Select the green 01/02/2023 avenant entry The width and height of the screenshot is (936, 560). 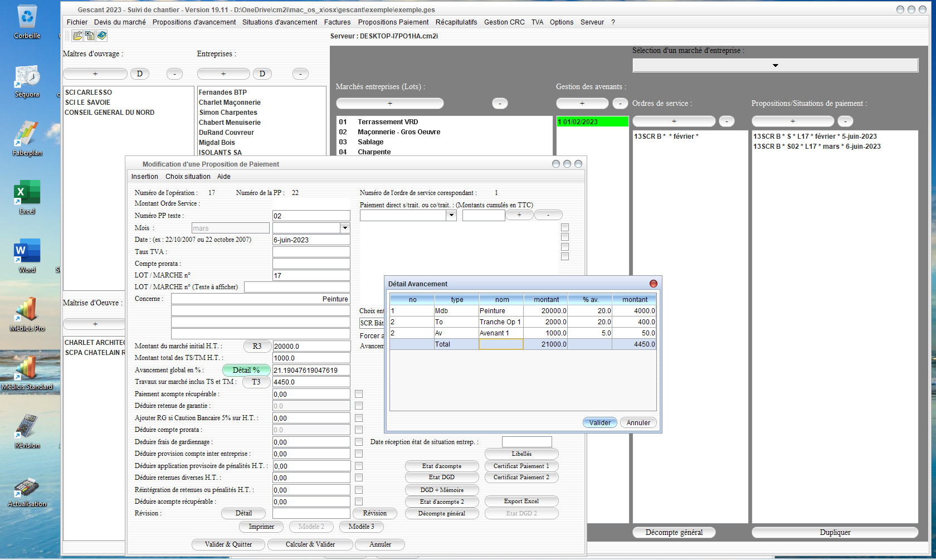[592, 121]
